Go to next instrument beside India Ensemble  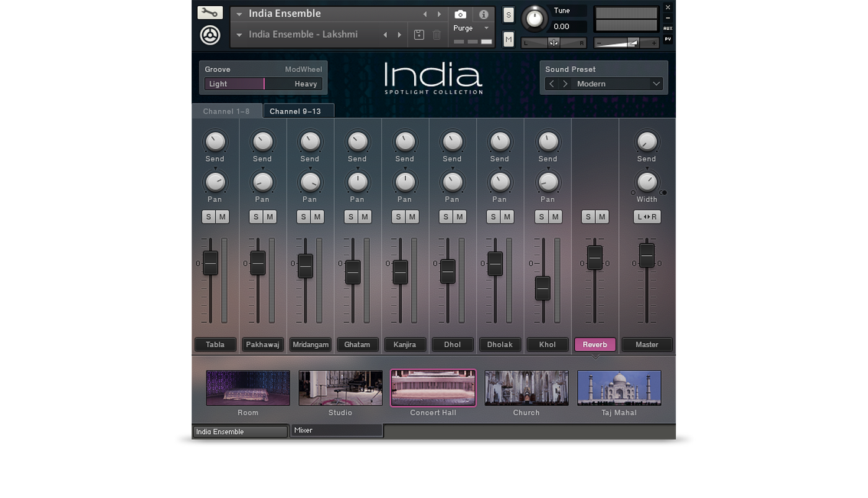(x=439, y=14)
